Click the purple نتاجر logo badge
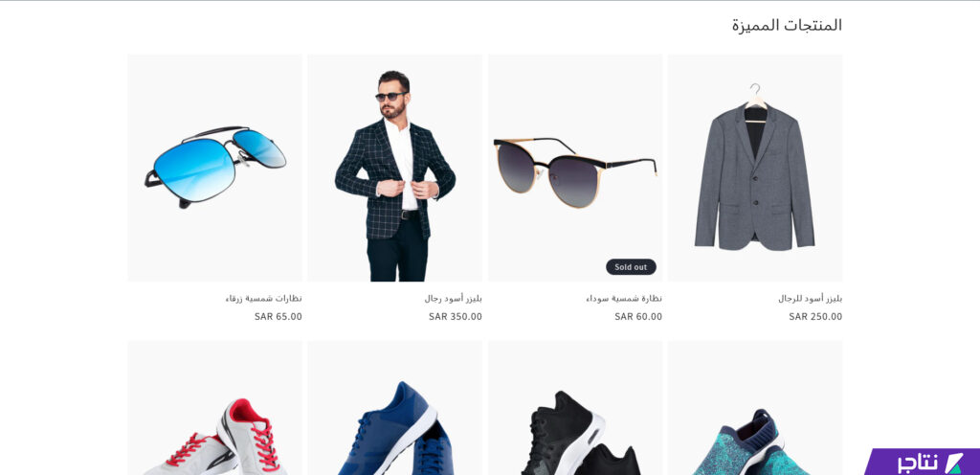The image size is (980, 475). click(x=923, y=462)
